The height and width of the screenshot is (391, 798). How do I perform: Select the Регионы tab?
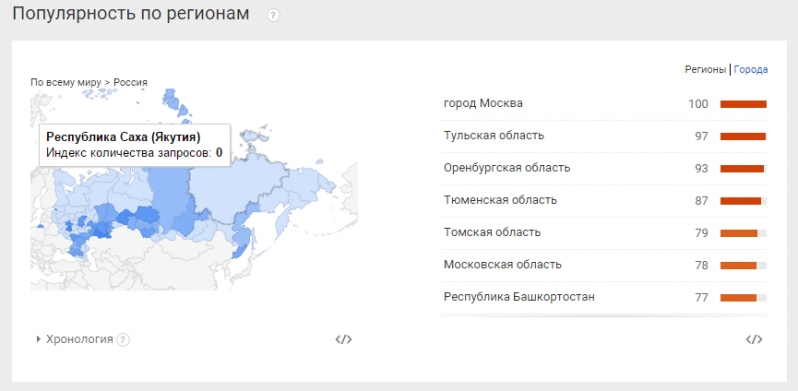[x=705, y=70]
